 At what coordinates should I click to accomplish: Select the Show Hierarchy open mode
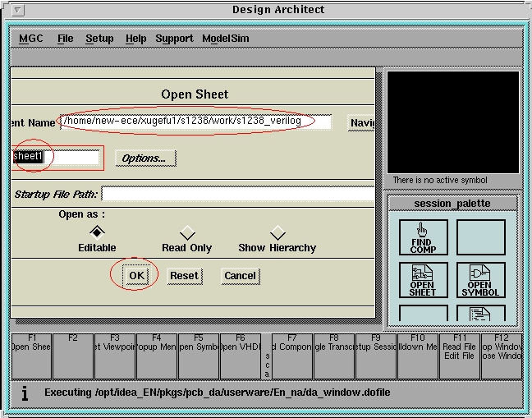pos(277,233)
